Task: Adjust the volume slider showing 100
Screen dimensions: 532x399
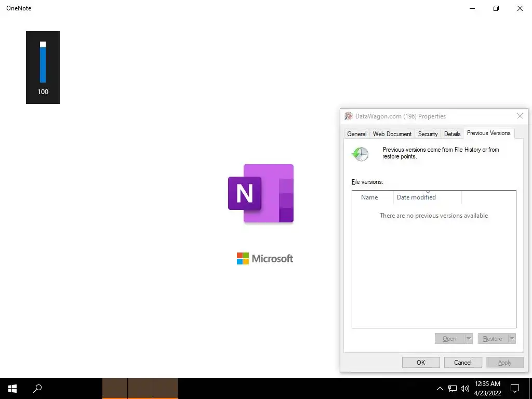Action: [x=43, y=62]
